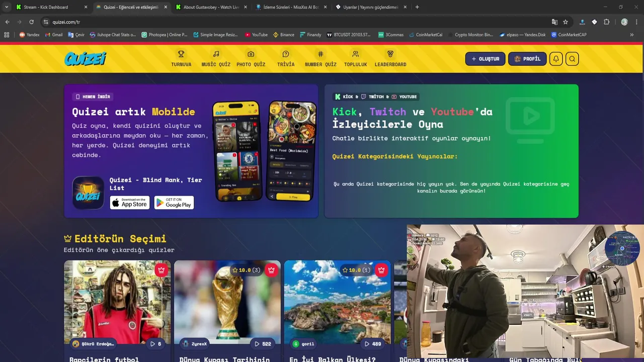Viewport: 644px width, 362px height.
Task: Switch to Uyarılar browser tab
Action: [371, 7]
